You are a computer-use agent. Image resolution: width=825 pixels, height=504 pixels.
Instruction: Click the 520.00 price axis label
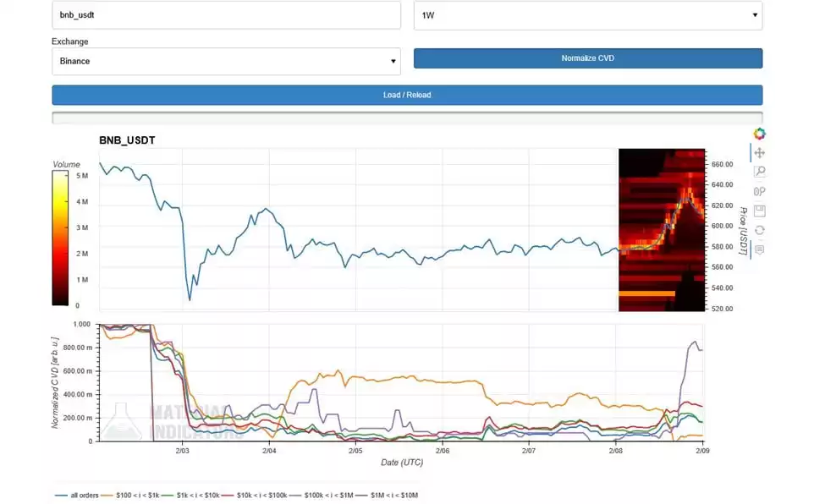[x=722, y=309]
